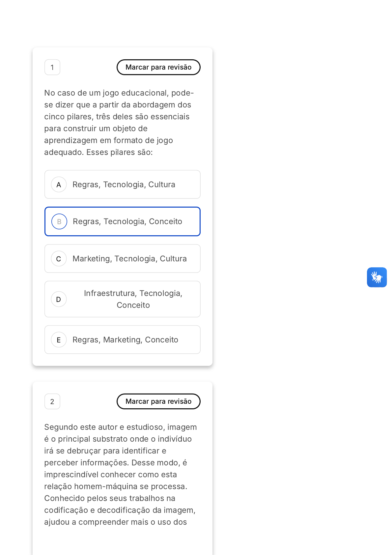392x555 pixels.
Task: Select the letter E circle
Action: coord(59,340)
